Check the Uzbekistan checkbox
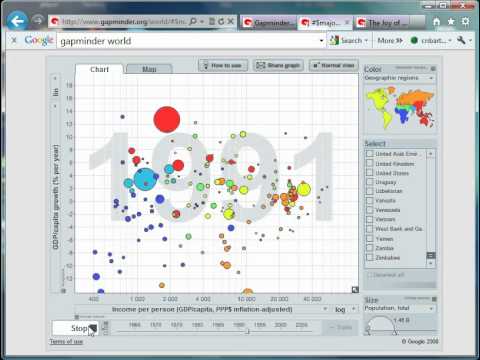The width and height of the screenshot is (480, 360). point(369,191)
